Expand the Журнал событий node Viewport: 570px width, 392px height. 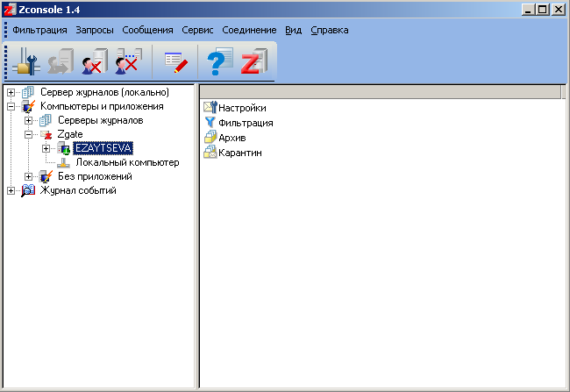pyautogui.click(x=11, y=190)
